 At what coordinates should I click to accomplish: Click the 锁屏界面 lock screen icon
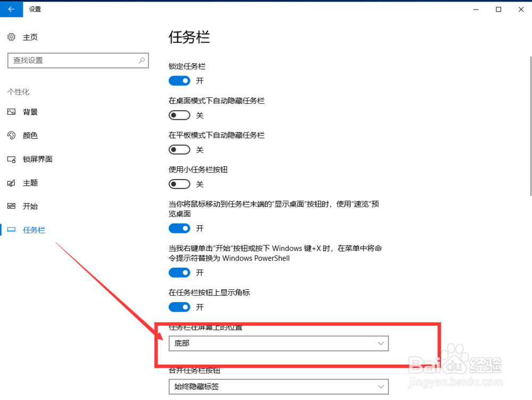coord(12,159)
